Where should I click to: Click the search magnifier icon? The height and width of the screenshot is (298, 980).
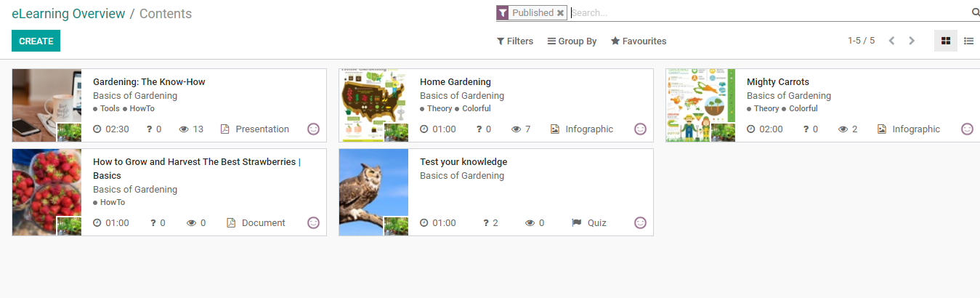point(976,12)
